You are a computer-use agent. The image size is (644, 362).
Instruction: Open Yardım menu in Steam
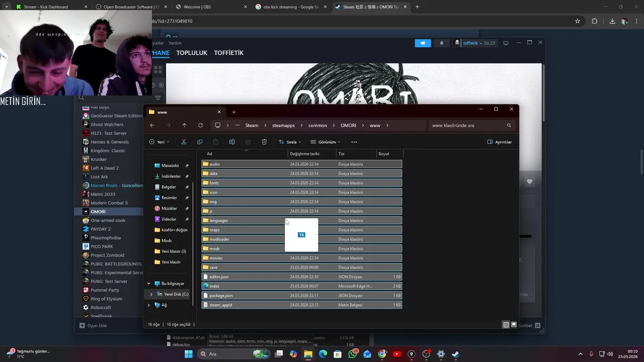(x=175, y=43)
